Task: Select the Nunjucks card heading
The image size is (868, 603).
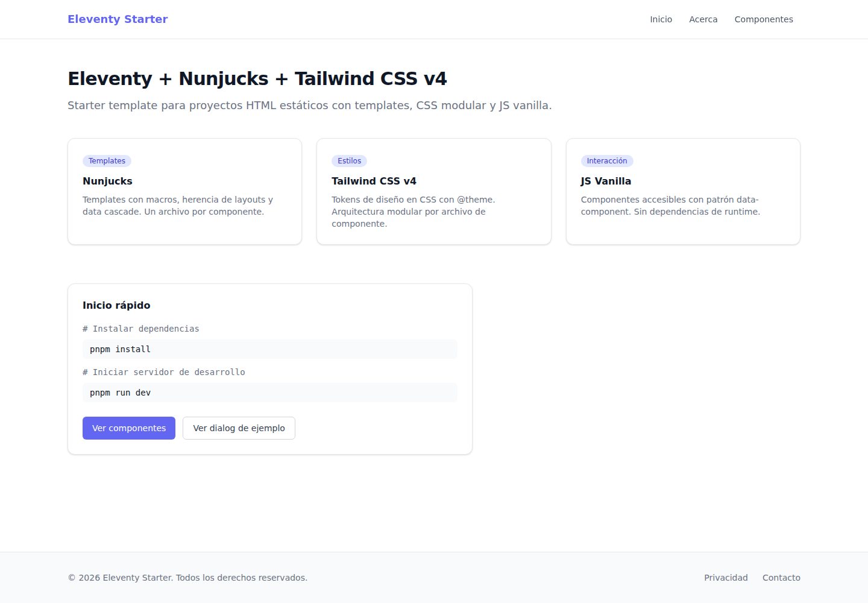Action: coord(107,181)
